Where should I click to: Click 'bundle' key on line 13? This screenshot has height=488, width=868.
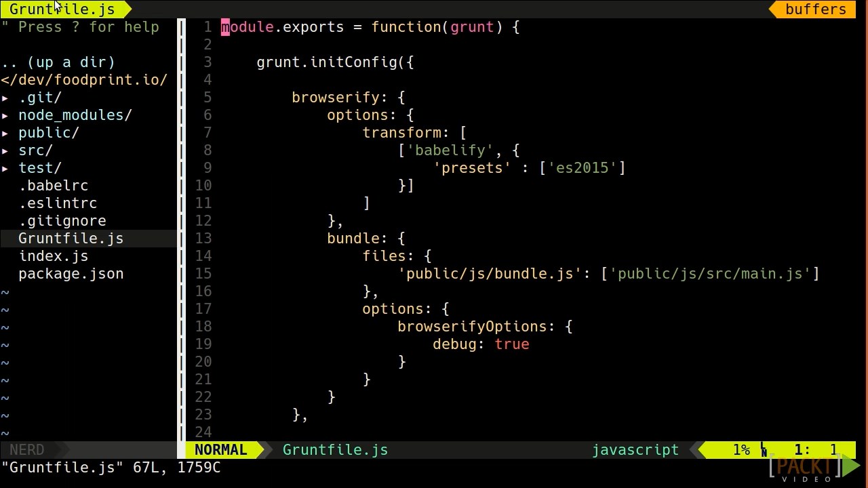click(353, 239)
